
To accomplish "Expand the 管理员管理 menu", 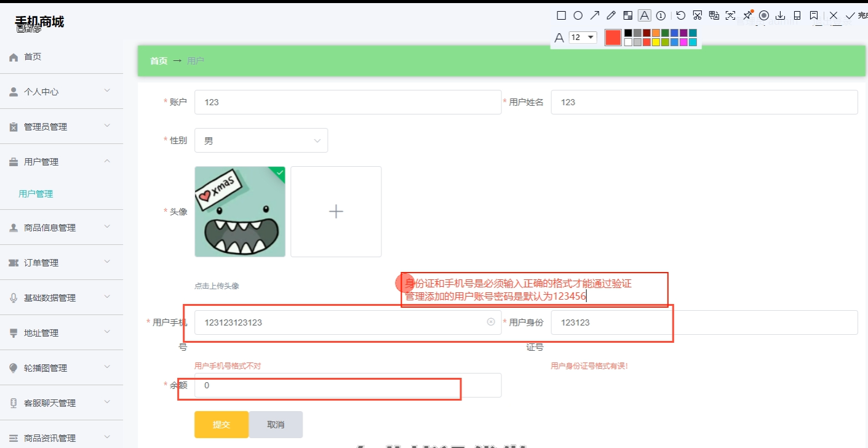I will (62, 127).
